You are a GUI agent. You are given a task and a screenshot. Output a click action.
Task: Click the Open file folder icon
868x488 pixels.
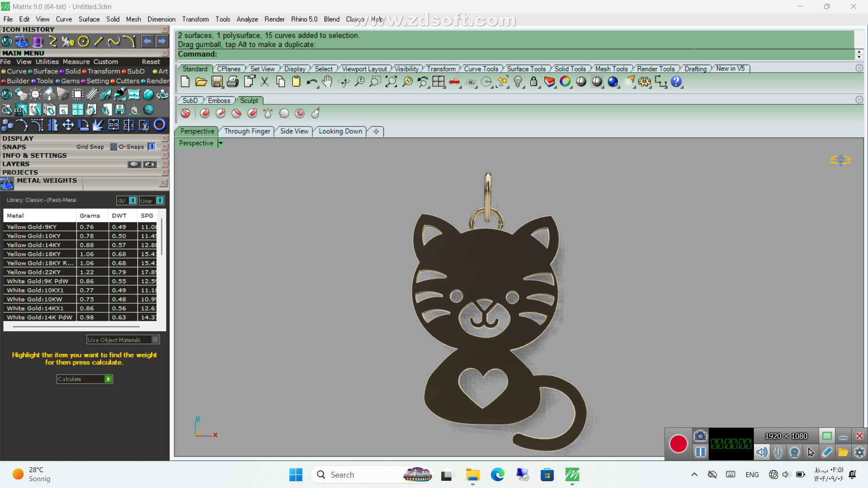[x=201, y=82]
